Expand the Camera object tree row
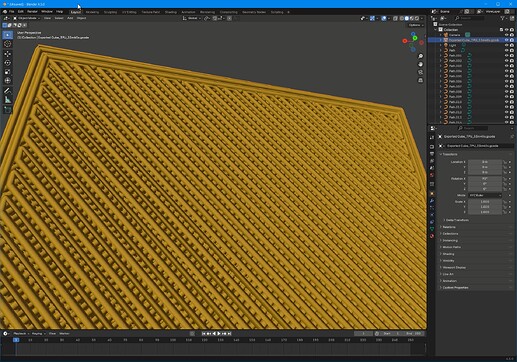This screenshot has width=517, height=362. [441, 35]
